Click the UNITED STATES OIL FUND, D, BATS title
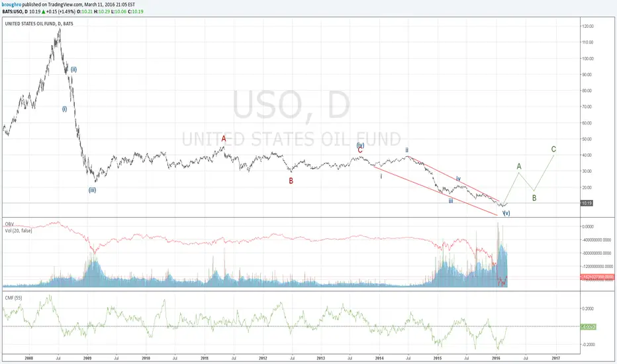617x364 pixels. [39, 24]
